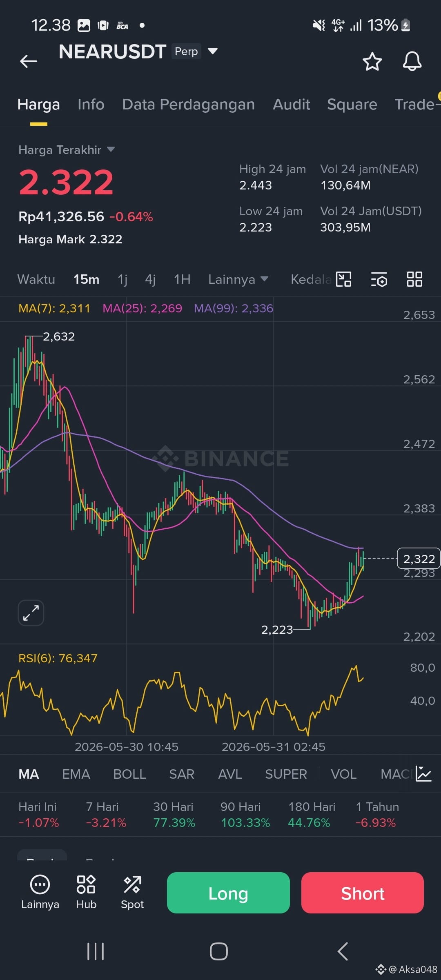441x980 pixels.
Task: Go to Spot trading icon
Action: [132, 893]
